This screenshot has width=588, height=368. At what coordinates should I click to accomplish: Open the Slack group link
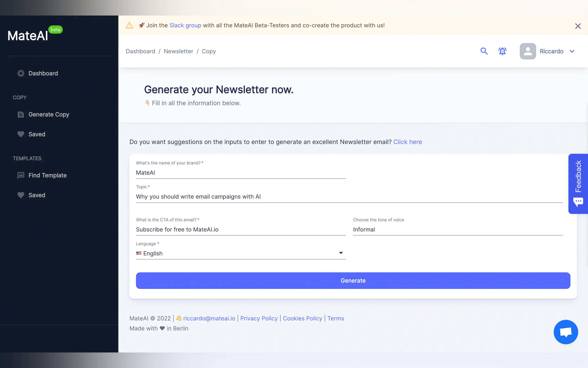click(x=185, y=25)
